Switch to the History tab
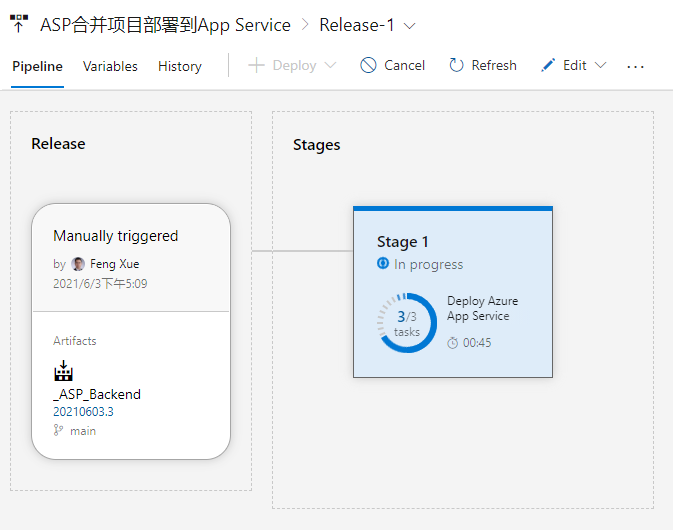Viewport: 673px width, 530px height. (180, 67)
